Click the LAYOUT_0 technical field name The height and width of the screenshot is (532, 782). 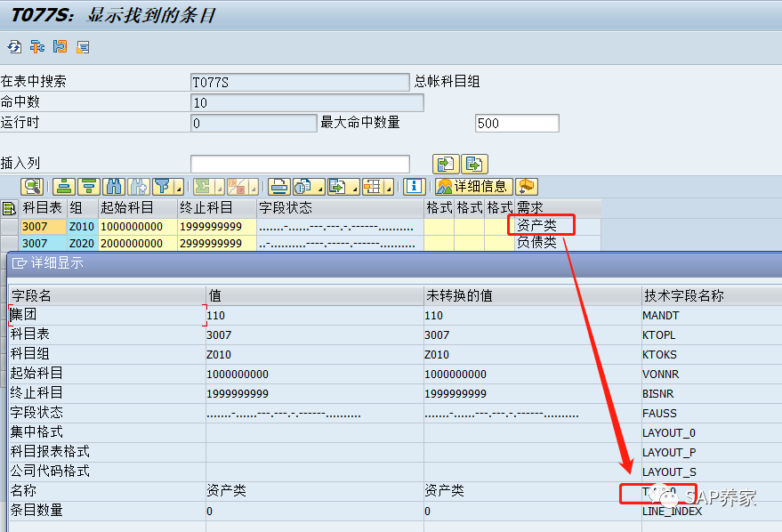click(669, 432)
